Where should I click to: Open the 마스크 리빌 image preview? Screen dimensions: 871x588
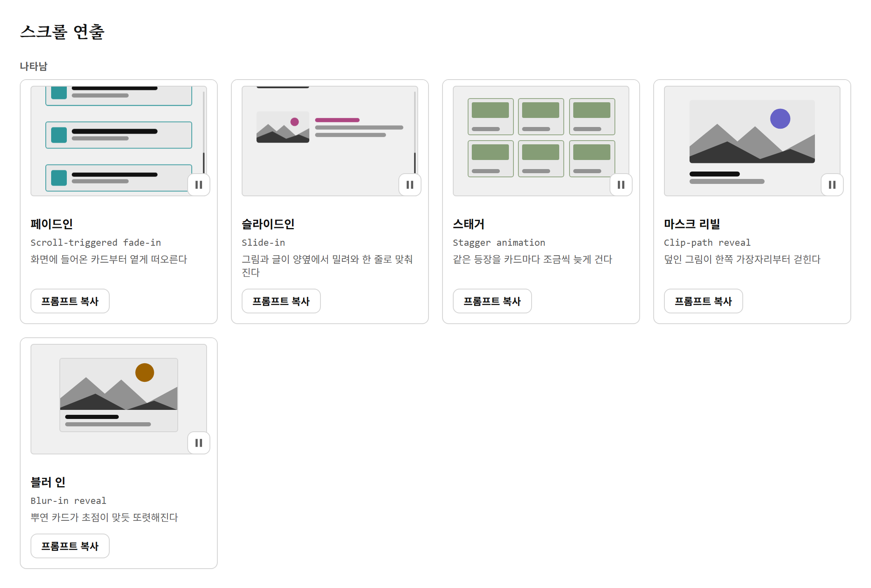(752, 141)
